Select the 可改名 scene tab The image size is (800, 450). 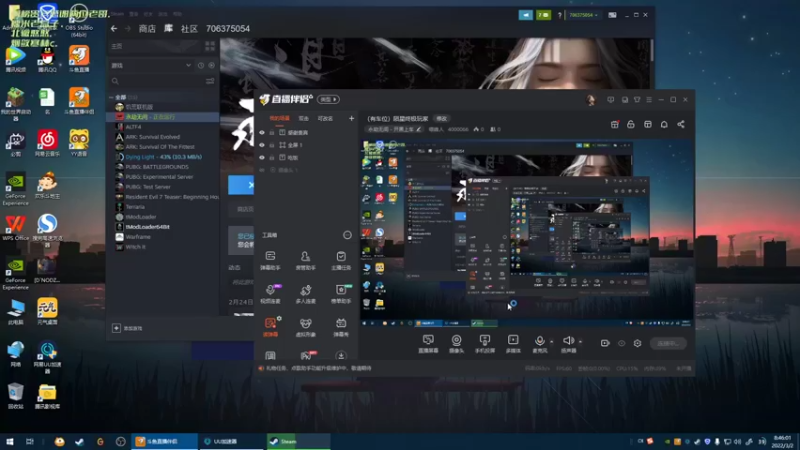pos(325,118)
